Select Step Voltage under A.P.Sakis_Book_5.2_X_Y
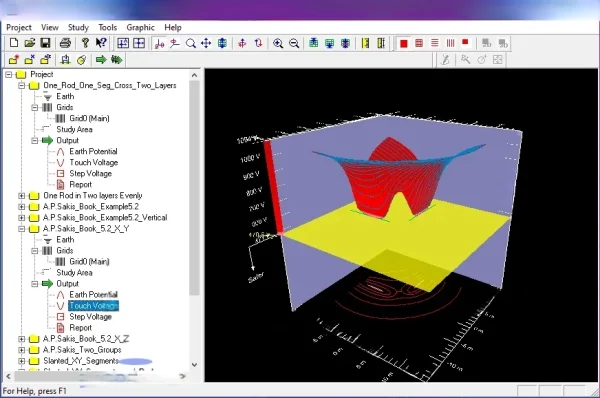This screenshot has width=600, height=398. click(x=90, y=317)
